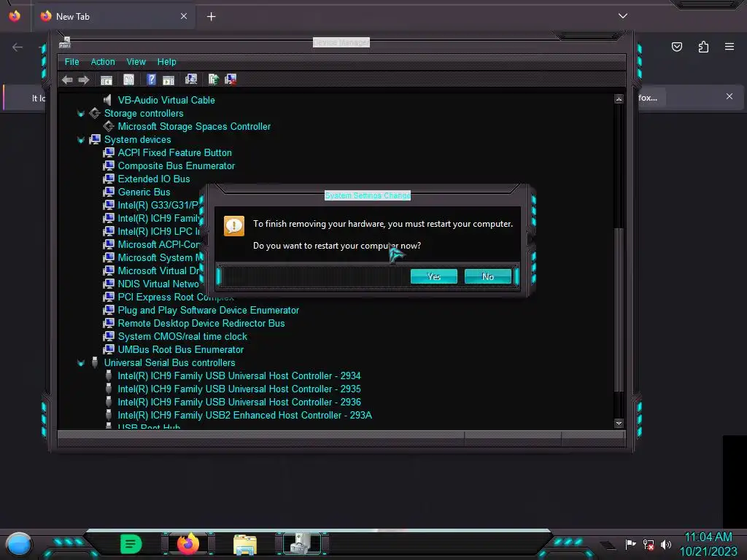Collapse the System devices category
The image size is (747, 560).
(x=81, y=139)
